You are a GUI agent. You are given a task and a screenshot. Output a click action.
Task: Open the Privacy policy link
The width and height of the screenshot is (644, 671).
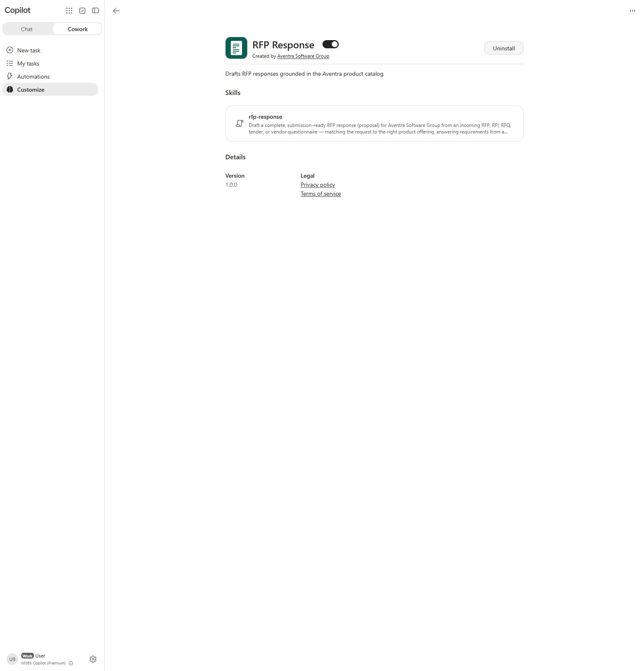point(318,185)
